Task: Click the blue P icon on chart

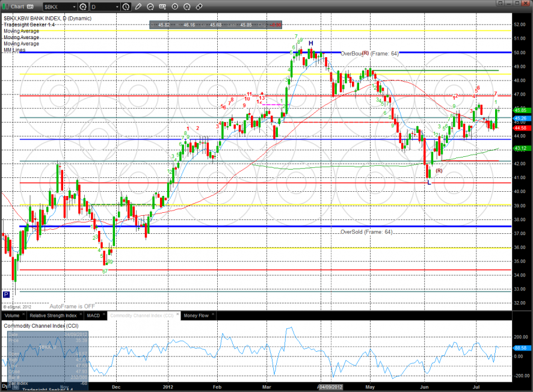Action: tap(6, 295)
